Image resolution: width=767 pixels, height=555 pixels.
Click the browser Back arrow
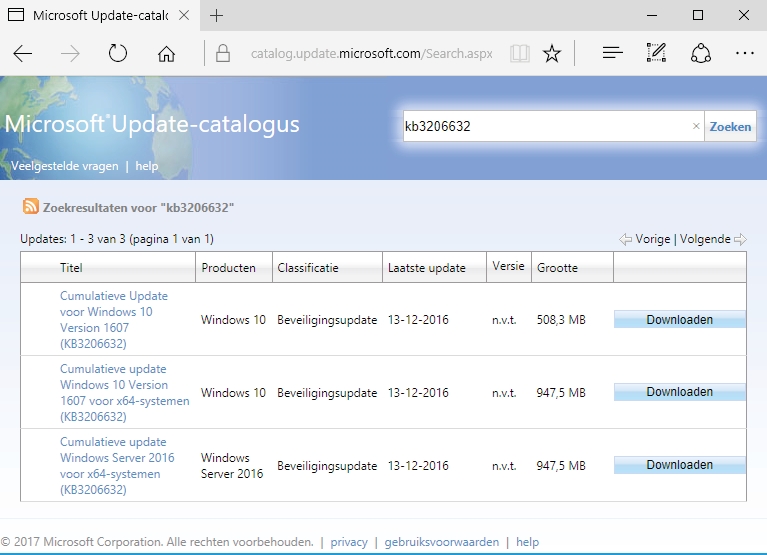(x=23, y=54)
